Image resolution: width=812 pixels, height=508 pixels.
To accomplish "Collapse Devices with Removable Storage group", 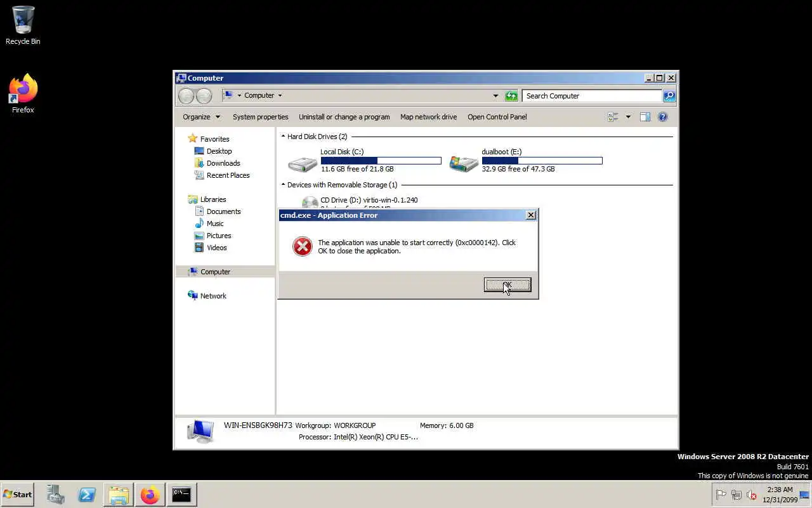I will [x=283, y=185].
